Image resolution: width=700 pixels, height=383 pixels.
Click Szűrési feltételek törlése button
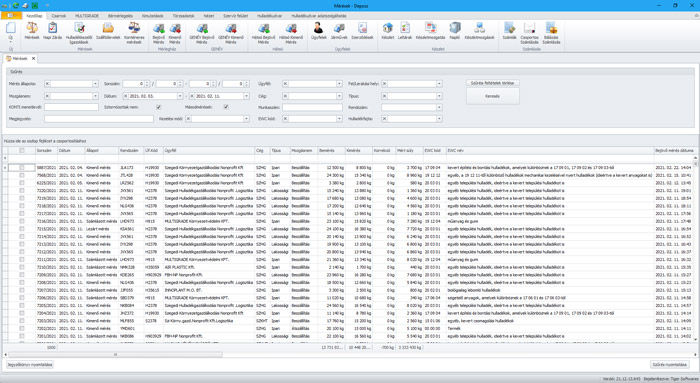click(x=492, y=83)
